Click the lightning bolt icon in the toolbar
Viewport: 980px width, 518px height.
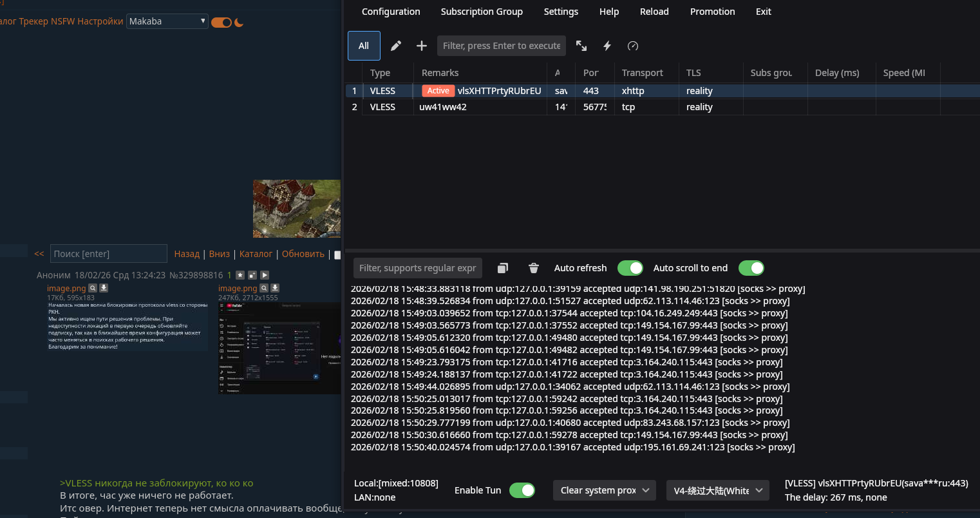coord(607,46)
